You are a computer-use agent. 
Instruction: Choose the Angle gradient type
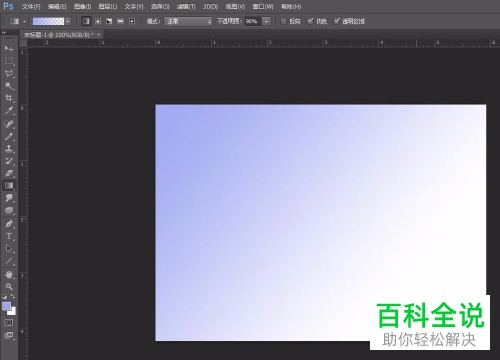point(109,21)
